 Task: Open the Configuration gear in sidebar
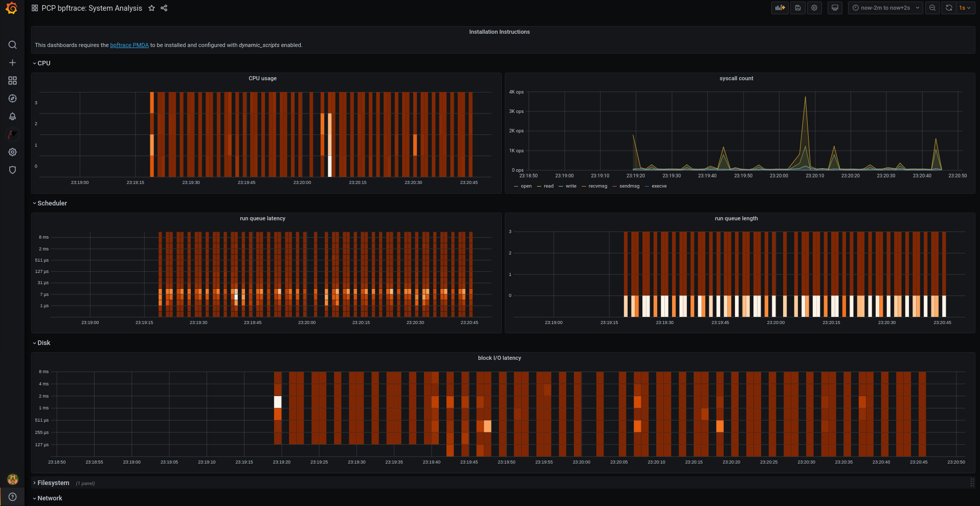12,152
